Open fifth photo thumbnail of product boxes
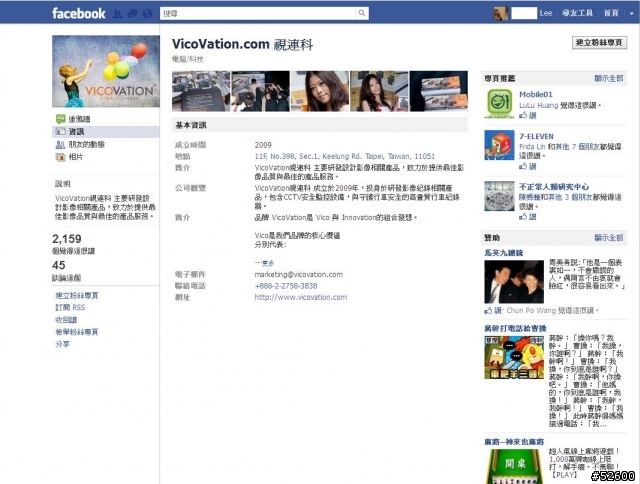The height and width of the screenshot is (484, 640). click(439, 91)
